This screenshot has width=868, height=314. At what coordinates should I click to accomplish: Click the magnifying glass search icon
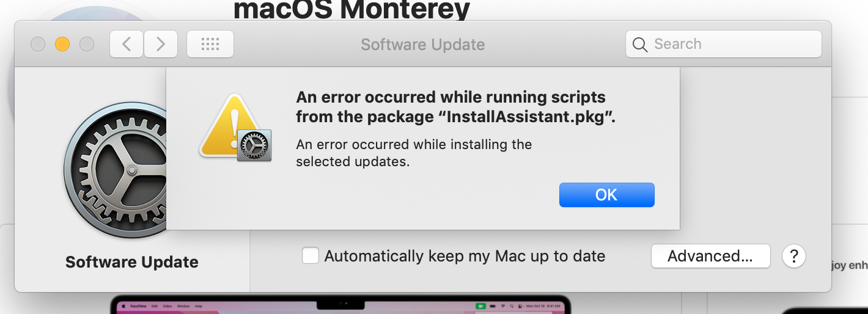(640, 45)
